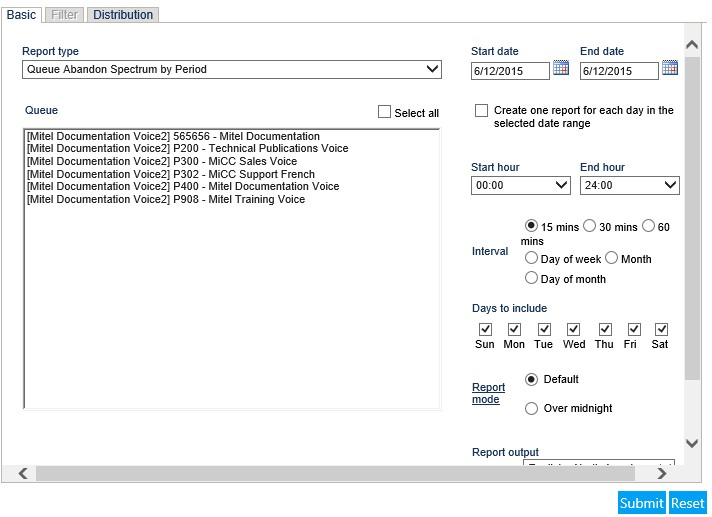Screen dimensions: 712x517
Task: Open the End hour dropdown
Action: [x=629, y=185]
